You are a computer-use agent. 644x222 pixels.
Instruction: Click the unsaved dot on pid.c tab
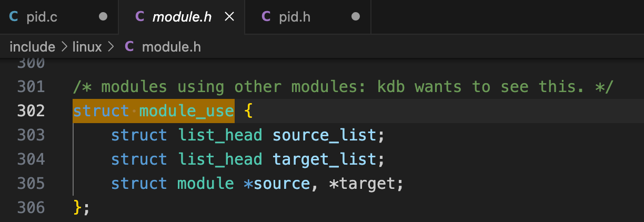pos(103,17)
